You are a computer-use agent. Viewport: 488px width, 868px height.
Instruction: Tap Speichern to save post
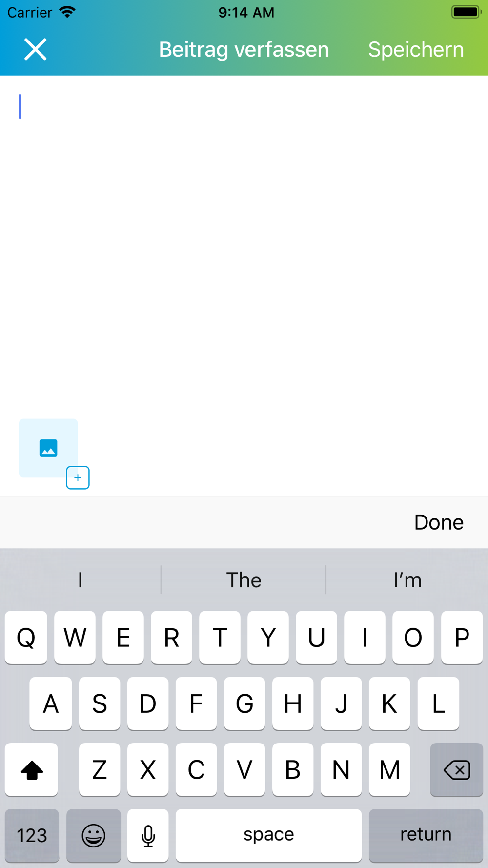416,49
